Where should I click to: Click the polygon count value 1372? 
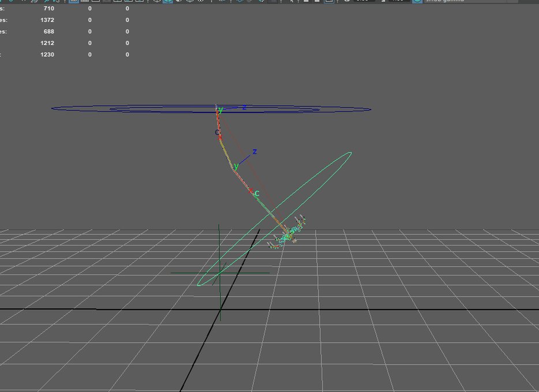(x=47, y=20)
